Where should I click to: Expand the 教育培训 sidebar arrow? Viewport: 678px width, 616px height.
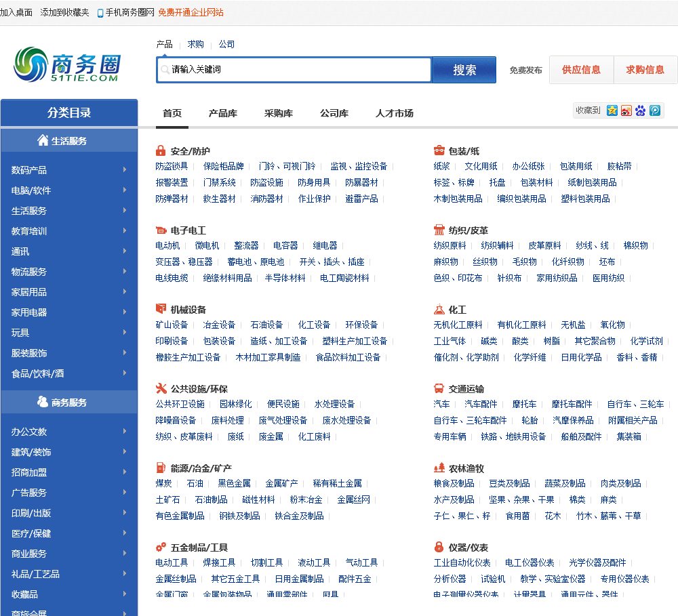point(125,230)
